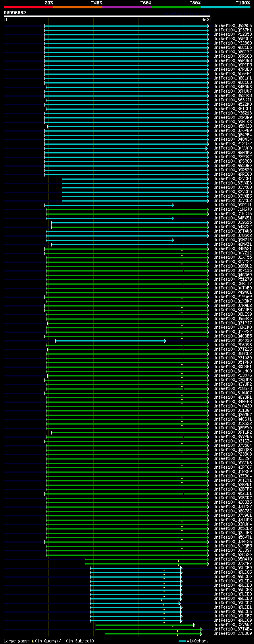Select label UniRef100_Q9M713
The height and width of the screenshot is (644, 254).
(233, 240)
